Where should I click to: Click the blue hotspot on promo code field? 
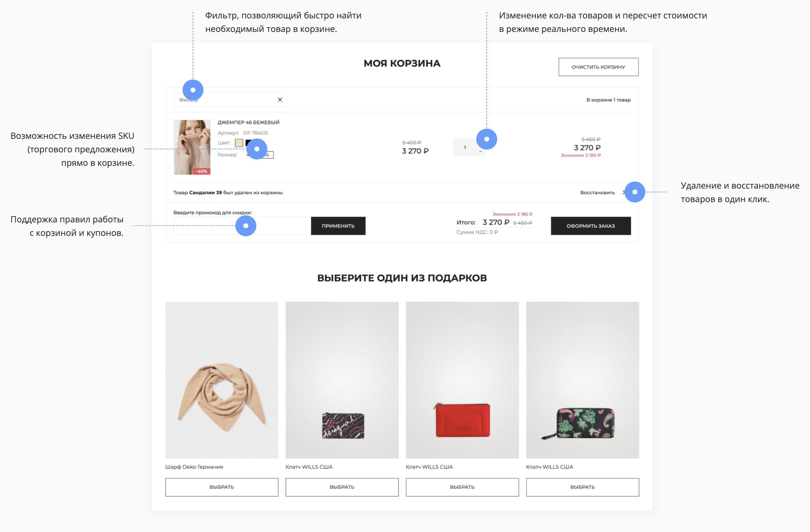tap(246, 226)
